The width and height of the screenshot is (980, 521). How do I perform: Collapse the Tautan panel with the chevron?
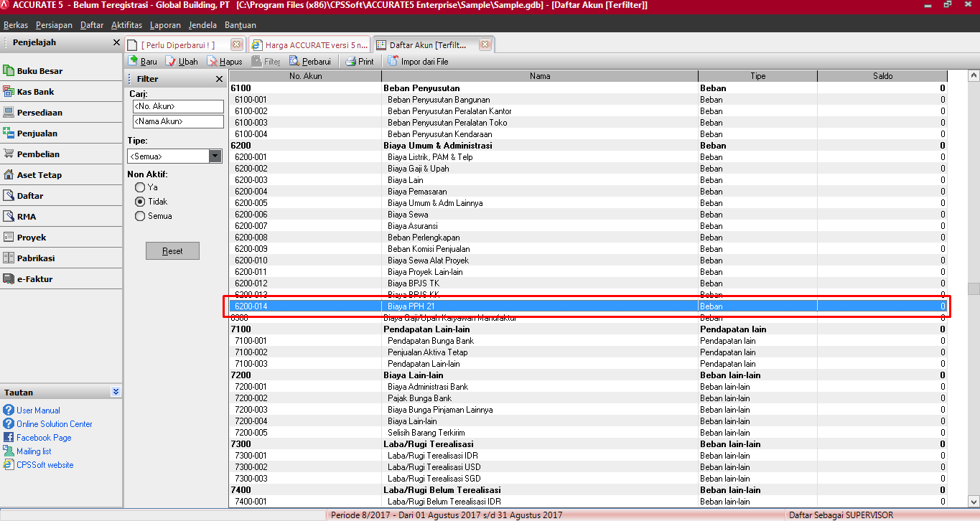[x=116, y=392]
